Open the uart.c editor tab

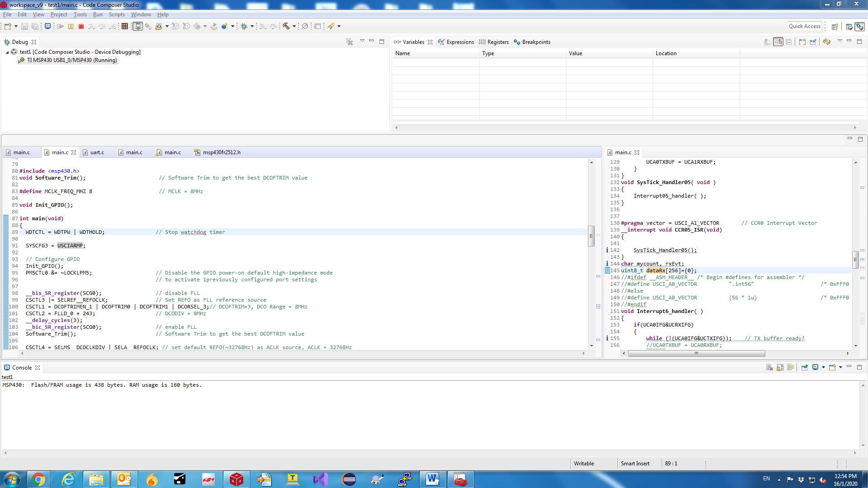point(97,152)
